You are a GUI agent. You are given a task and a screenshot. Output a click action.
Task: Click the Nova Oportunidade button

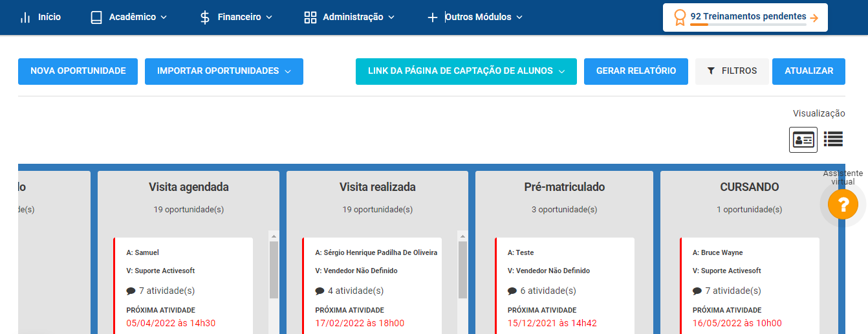[x=78, y=71]
